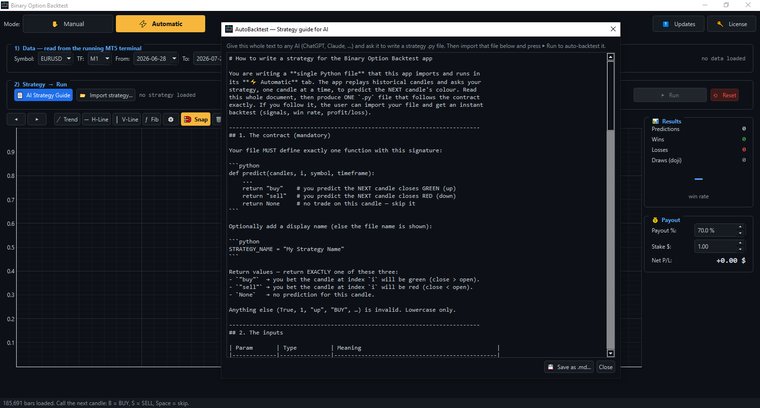Screen dimensions: 760x408
Task: Click the line "def predict(candles, i, symbol, timeframe):"
Action: [x=301, y=173]
